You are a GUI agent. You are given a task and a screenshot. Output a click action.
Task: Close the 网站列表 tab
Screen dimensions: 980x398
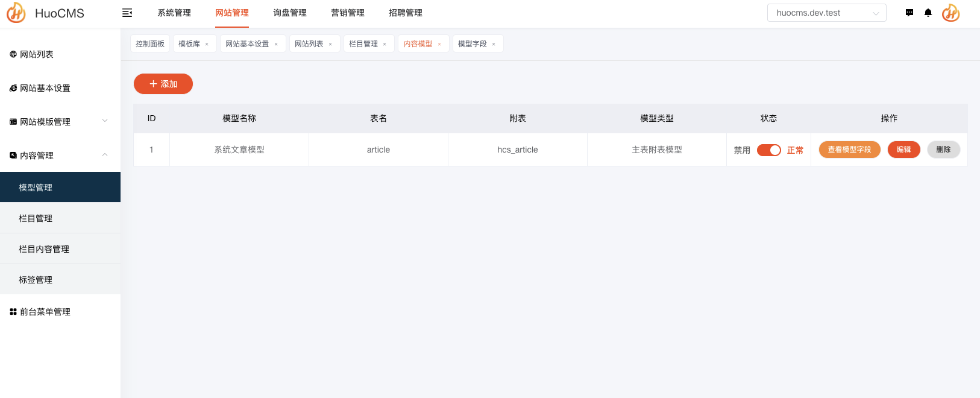(330, 44)
